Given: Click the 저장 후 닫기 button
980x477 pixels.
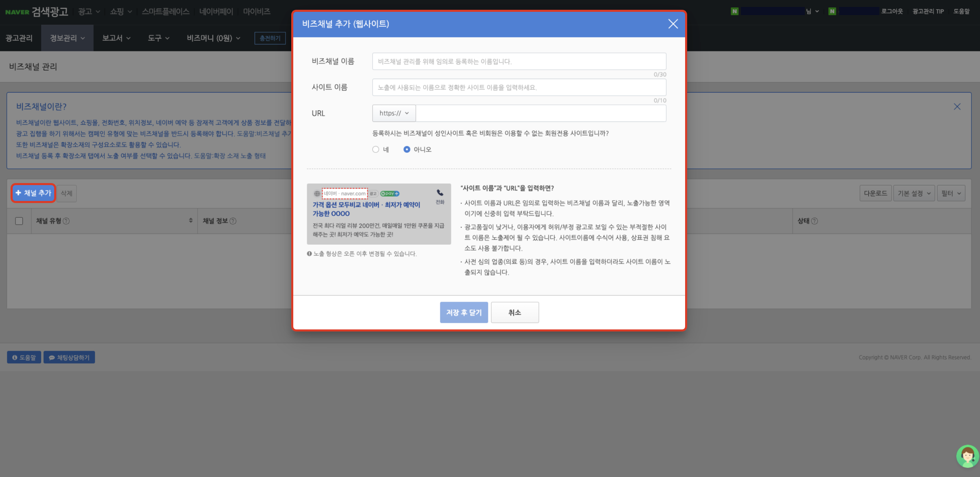Looking at the screenshot, I should tap(464, 312).
